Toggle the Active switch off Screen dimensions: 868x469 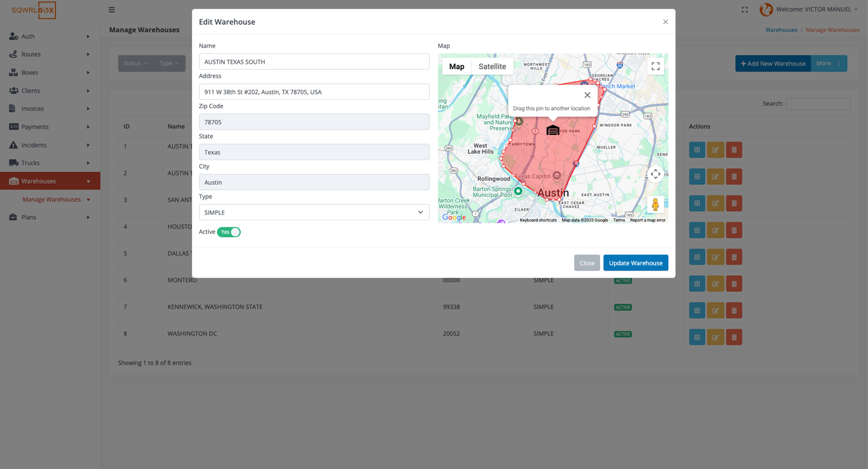pyautogui.click(x=229, y=232)
